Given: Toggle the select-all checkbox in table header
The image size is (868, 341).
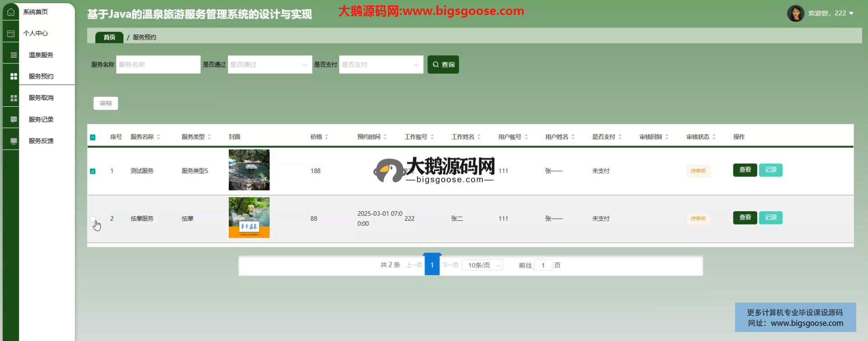Looking at the screenshot, I should tap(93, 137).
